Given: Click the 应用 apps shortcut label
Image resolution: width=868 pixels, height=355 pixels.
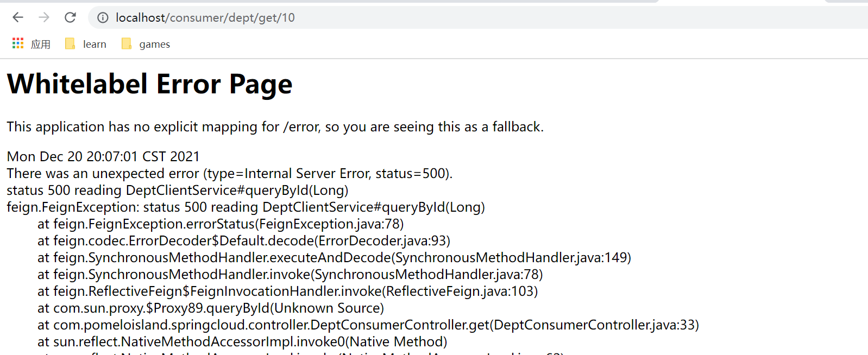Looking at the screenshot, I should click(41, 45).
